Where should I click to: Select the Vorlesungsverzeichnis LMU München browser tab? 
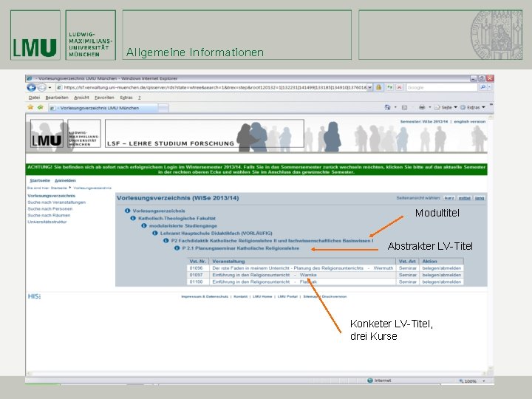pyautogui.click(x=103, y=108)
